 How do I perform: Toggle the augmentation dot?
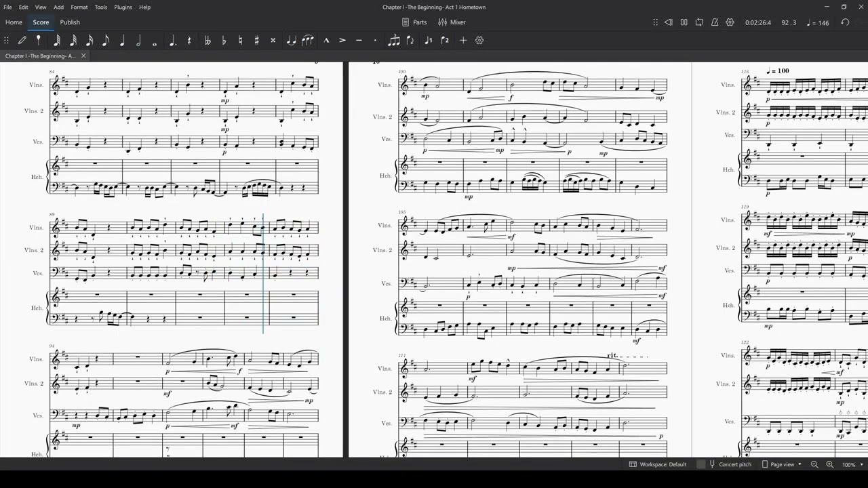(x=173, y=41)
